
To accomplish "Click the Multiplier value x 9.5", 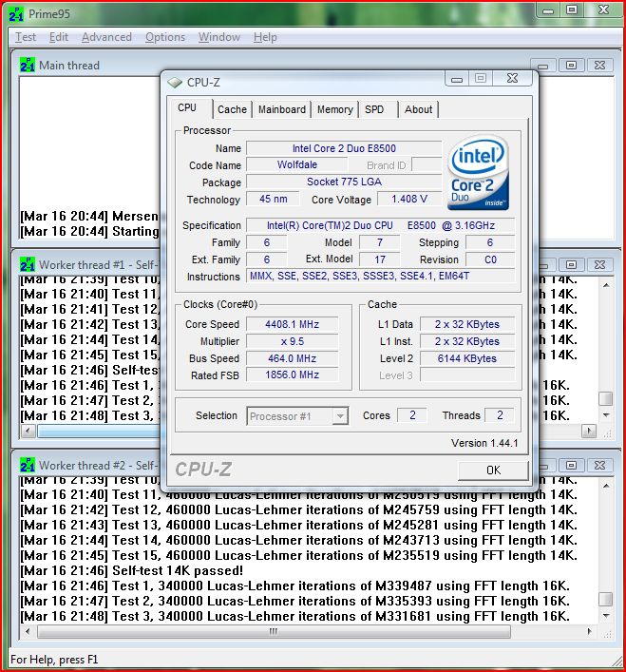I will coord(292,341).
